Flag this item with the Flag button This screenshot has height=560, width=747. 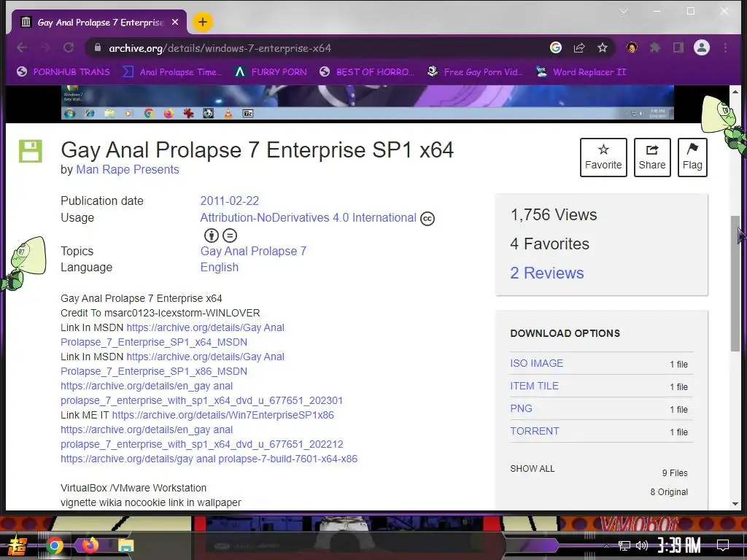pos(692,157)
